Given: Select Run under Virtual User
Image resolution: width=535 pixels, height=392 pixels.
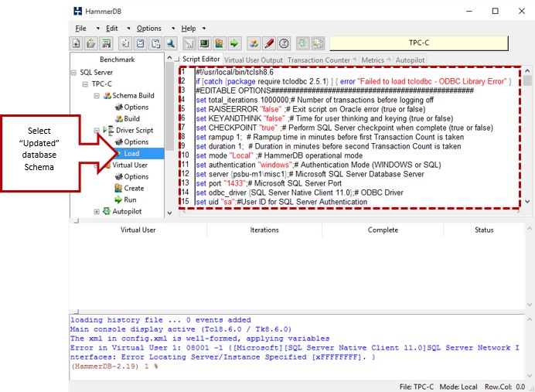Looking at the screenshot, I should tap(130, 200).
